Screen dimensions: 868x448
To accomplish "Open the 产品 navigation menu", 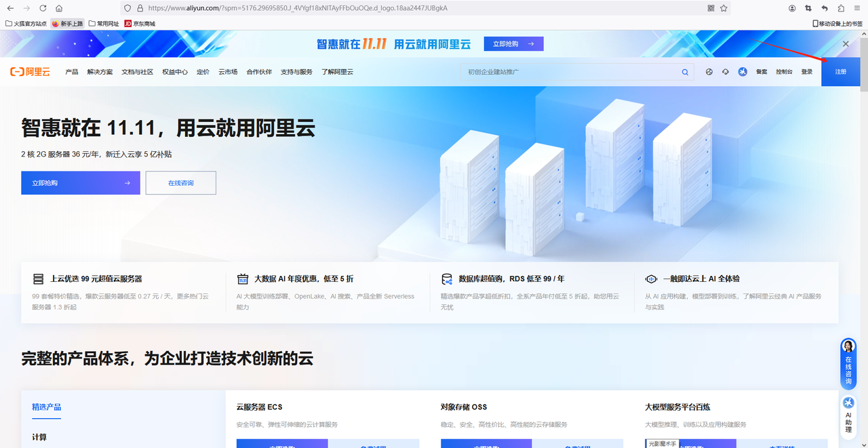I will [x=72, y=72].
